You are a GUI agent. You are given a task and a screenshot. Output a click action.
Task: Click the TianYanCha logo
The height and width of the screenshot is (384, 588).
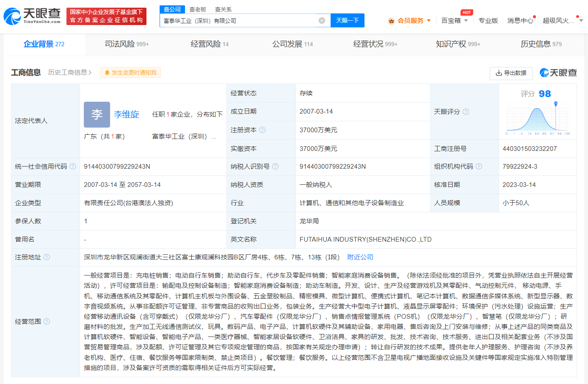(32, 16)
